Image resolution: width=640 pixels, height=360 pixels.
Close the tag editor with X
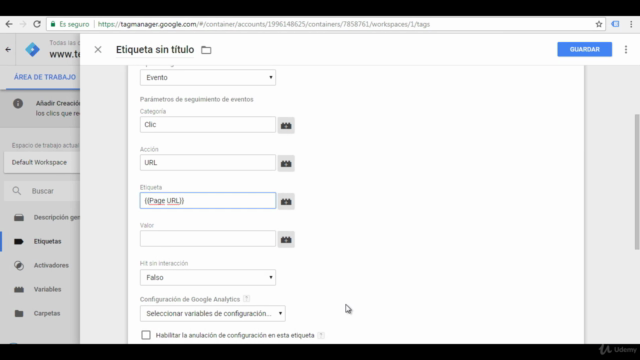point(98,49)
